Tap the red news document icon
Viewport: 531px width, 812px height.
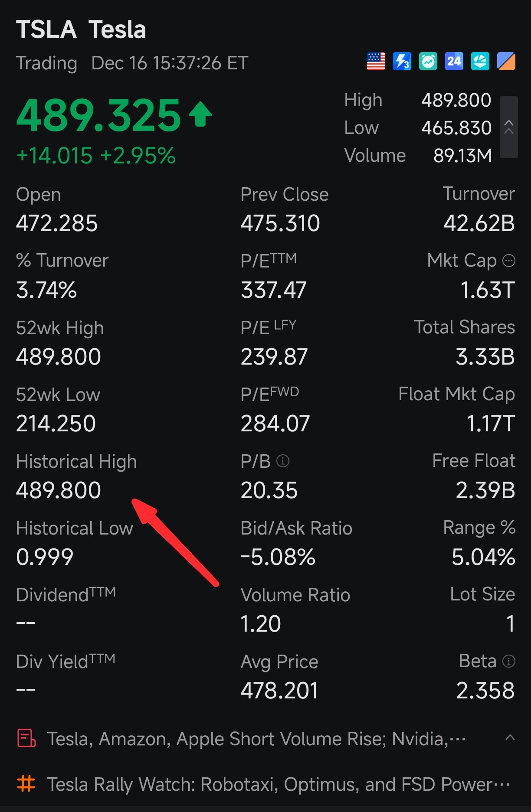(x=26, y=738)
